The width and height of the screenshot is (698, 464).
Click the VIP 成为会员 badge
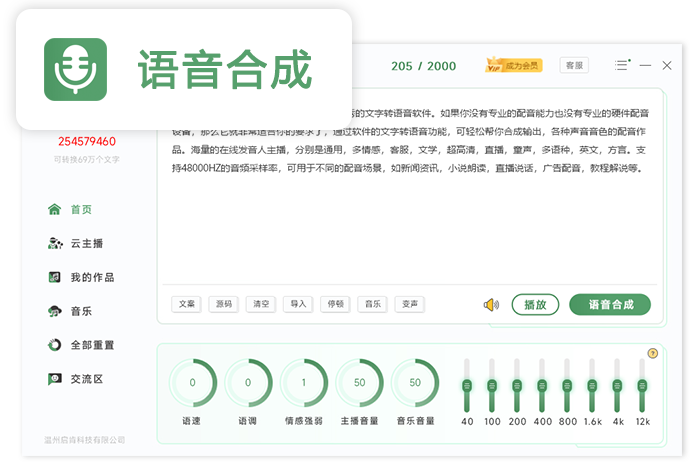point(514,65)
